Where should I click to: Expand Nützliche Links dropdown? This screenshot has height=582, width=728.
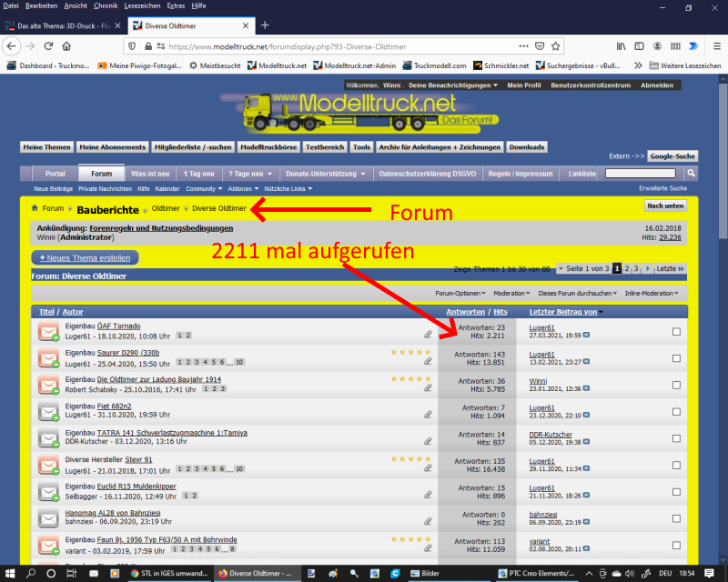point(288,189)
